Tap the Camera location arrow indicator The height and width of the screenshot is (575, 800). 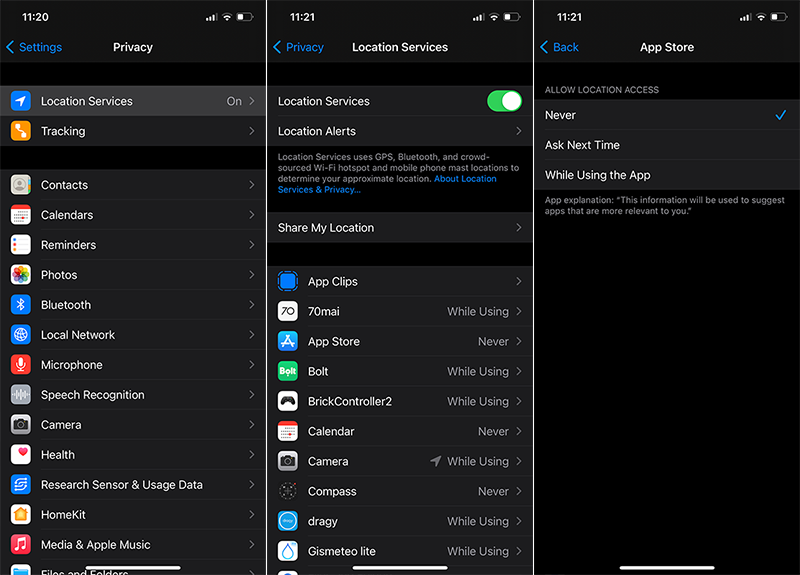435,461
